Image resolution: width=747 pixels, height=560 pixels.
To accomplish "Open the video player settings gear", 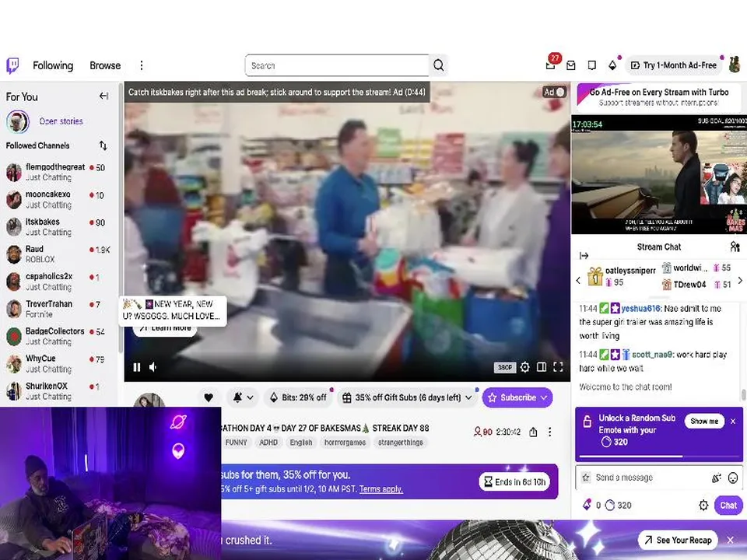I will click(524, 367).
